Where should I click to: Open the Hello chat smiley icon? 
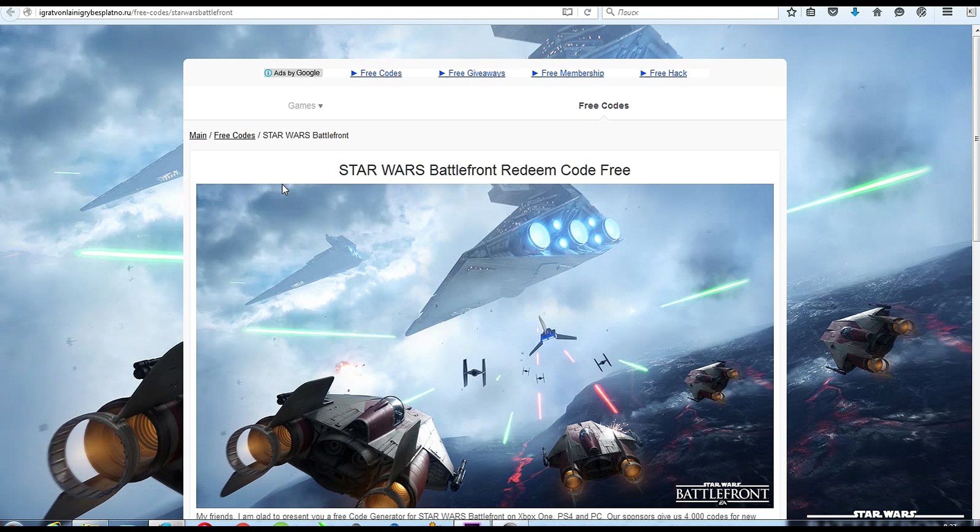tap(899, 12)
